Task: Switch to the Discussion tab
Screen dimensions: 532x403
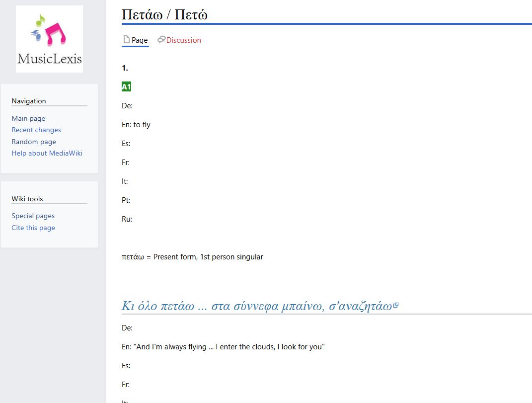Action: (x=183, y=40)
